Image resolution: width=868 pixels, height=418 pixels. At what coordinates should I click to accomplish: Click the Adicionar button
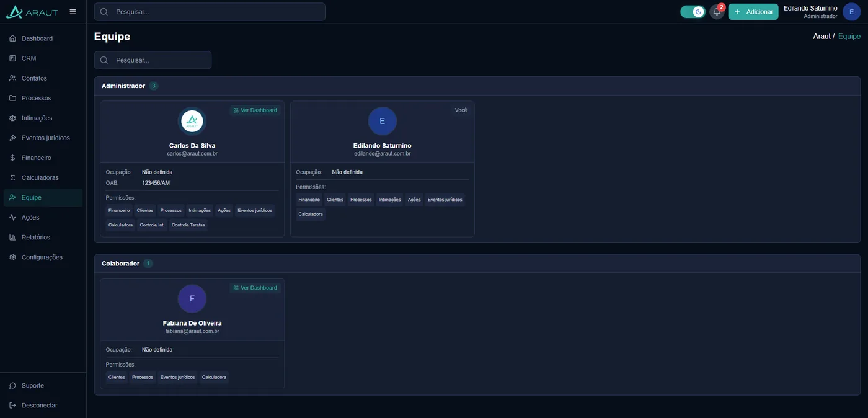[x=753, y=12]
